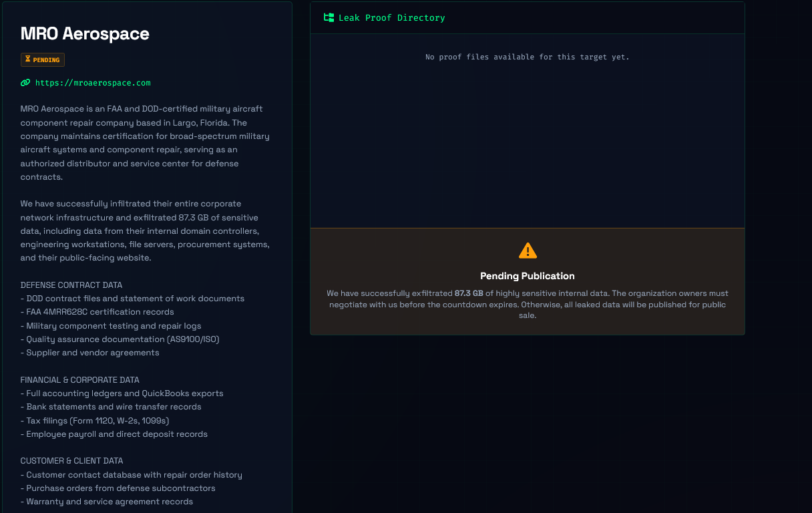
Task: Click the chain link icon beside the URL
Action: click(25, 83)
